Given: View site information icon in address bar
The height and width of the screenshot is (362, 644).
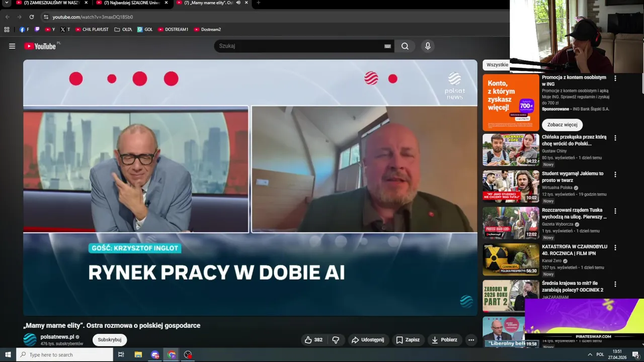Looking at the screenshot, I should 46,17.
